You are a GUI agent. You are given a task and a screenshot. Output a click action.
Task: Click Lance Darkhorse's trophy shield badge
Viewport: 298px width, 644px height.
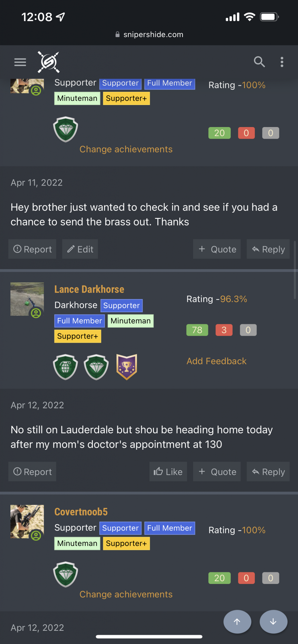[127, 367]
